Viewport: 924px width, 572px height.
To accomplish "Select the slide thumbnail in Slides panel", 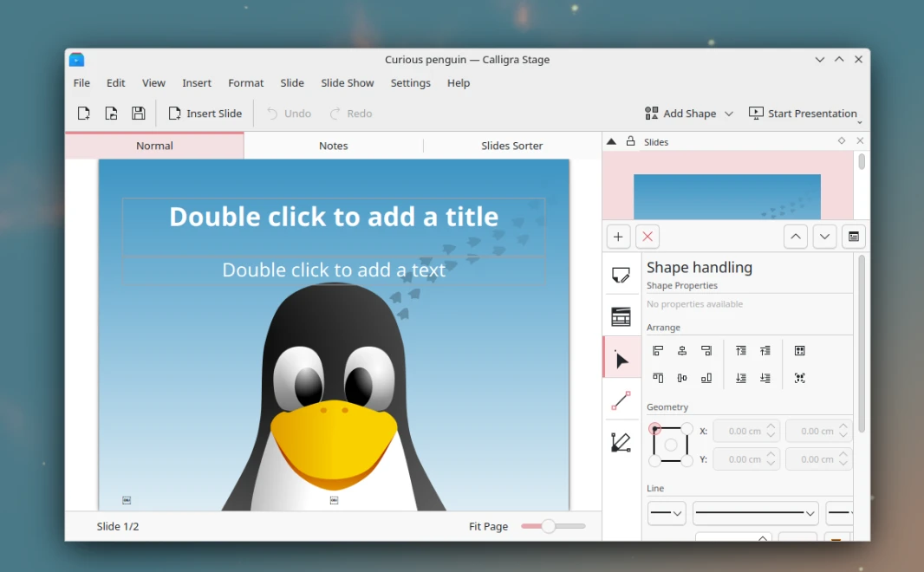I will click(727, 196).
